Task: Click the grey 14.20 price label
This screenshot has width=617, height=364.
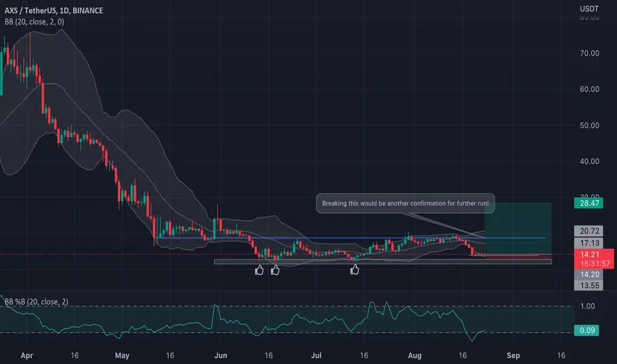Action: 589,274
